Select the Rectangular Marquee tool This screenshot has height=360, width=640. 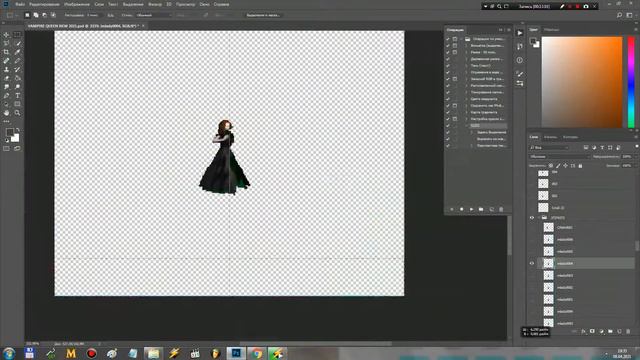(17, 35)
